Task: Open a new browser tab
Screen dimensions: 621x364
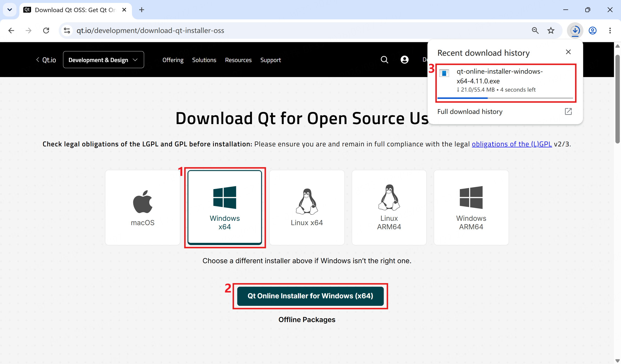Action: tap(141, 10)
